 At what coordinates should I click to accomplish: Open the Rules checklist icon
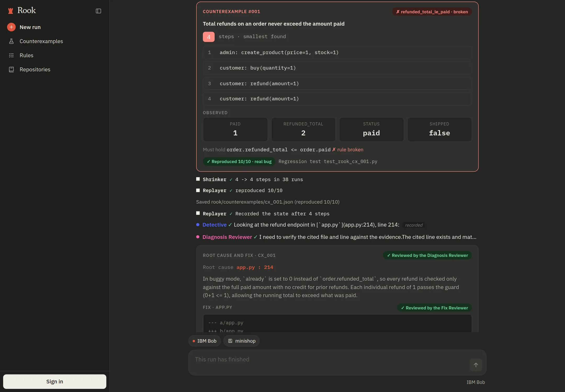pyautogui.click(x=11, y=55)
